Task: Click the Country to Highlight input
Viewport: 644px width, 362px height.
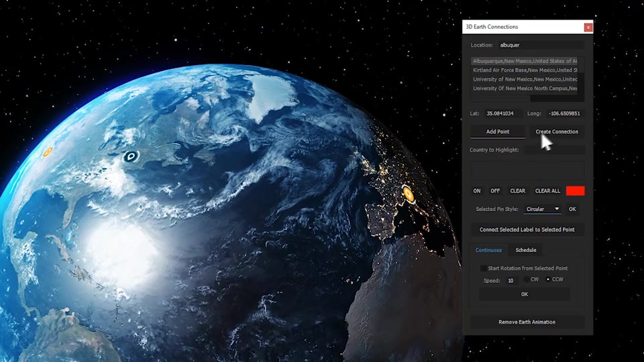Action: tap(555, 149)
